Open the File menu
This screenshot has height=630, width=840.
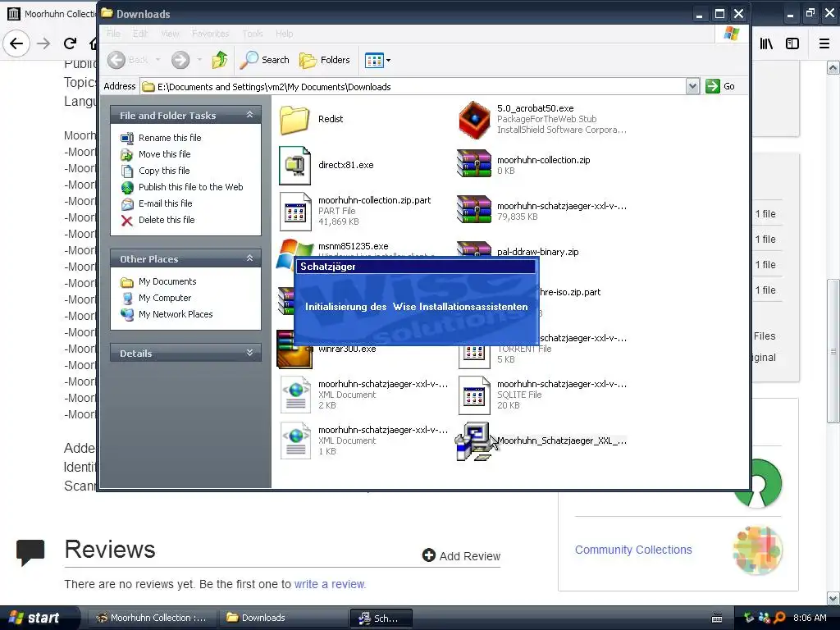pyautogui.click(x=113, y=34)
